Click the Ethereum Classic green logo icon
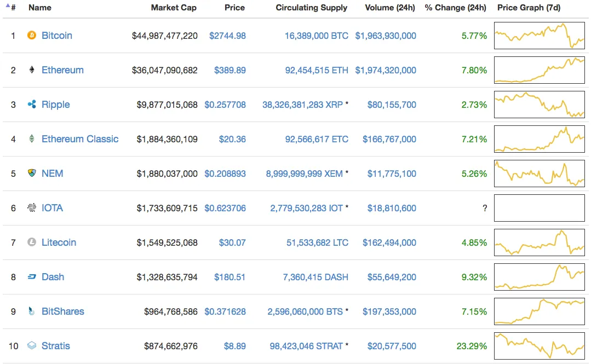This screenshot has height=364, width=591. [x=32, y=138]
